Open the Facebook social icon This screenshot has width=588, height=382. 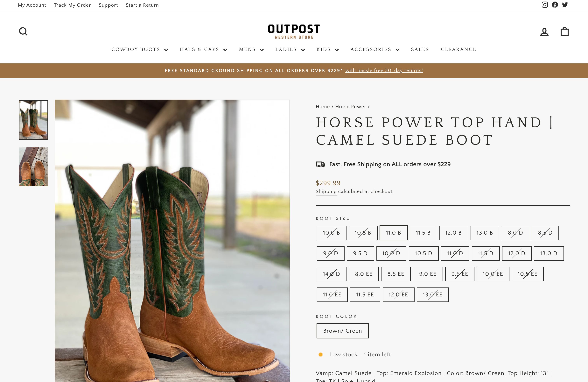pos(555,5)
